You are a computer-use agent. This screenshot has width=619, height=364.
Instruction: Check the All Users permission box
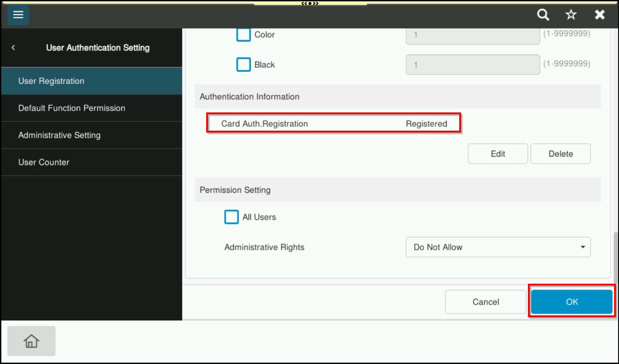click(231, 217)
